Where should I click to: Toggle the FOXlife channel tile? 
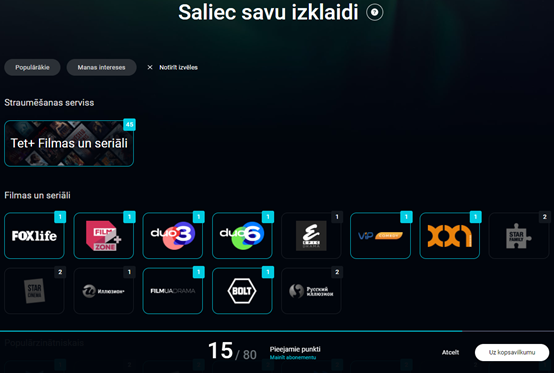point(34,236)
